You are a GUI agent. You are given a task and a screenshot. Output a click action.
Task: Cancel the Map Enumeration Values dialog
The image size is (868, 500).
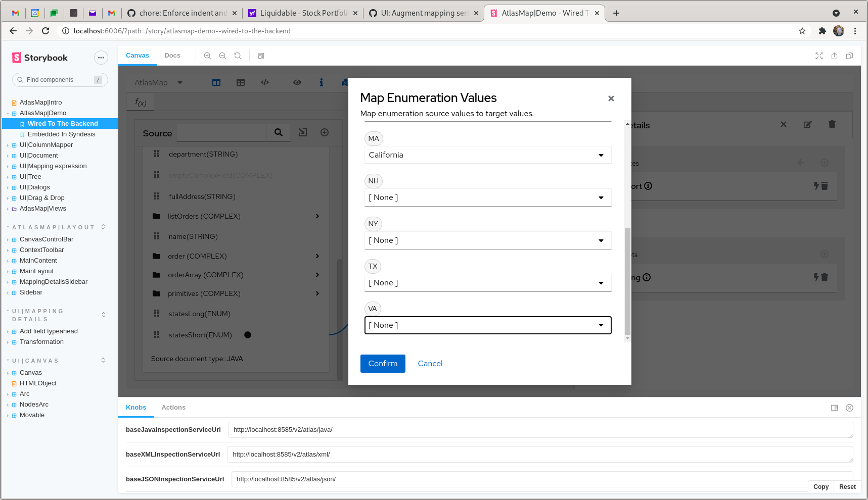coord(430,363)
